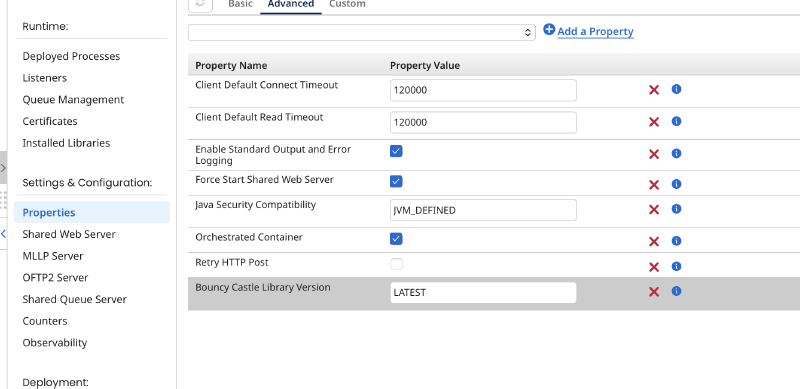This screenshot has width=800, height=389.
Task: Click the Retry HTTP Post label
Action: 232,262
